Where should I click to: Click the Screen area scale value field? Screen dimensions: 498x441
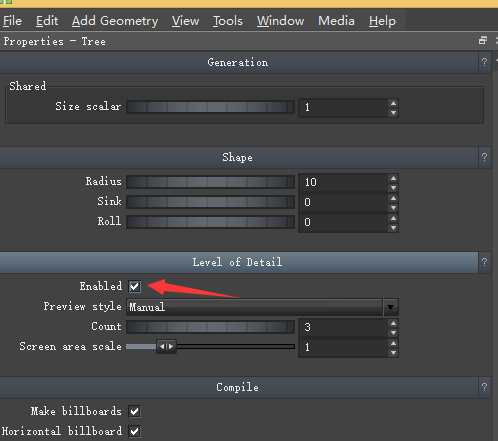(x=343, y=347)
